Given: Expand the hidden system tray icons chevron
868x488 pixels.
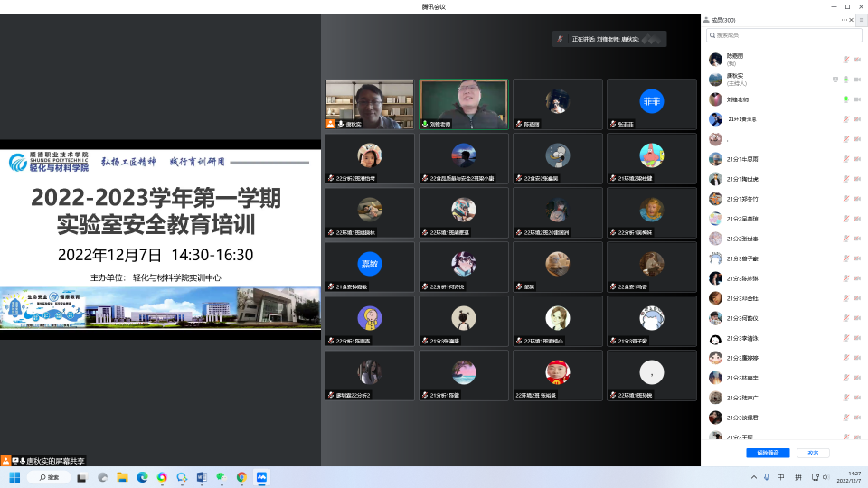Looking at the screenshot, I should (754, 477).
